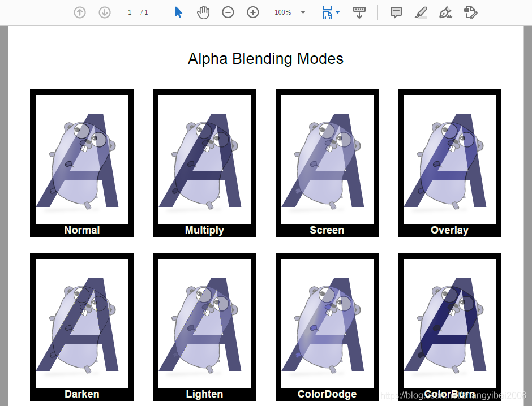Click the ColorBurn blend mode image
The height and width of the screenshot is (406, 532).
click(x=449, y=323)
